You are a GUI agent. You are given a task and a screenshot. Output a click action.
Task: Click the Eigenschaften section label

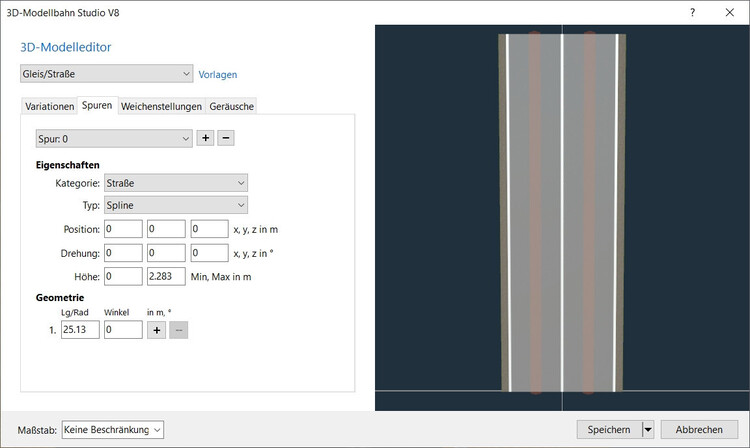click(67, 165)
